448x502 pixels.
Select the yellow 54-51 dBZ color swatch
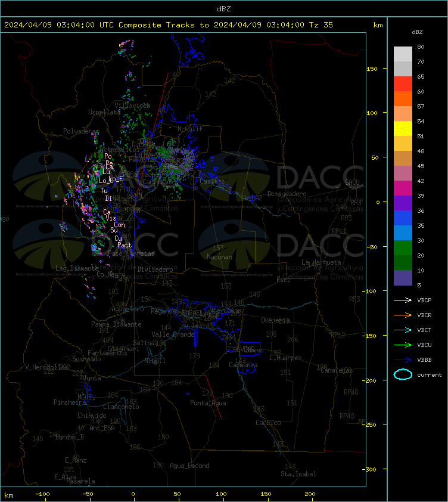403,128
